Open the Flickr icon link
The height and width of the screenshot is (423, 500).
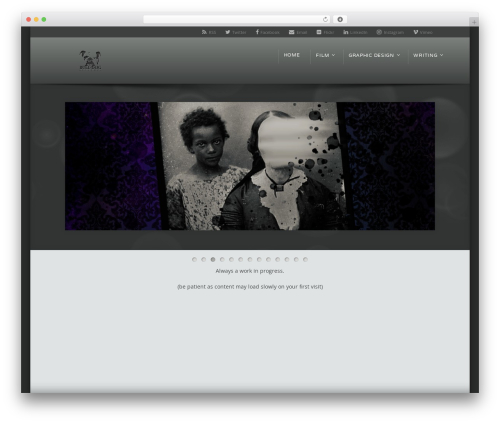[x=319, y=32]
